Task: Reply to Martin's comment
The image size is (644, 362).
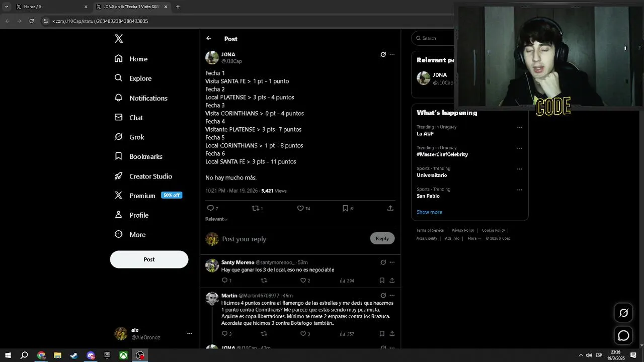Action: point(224,333)
